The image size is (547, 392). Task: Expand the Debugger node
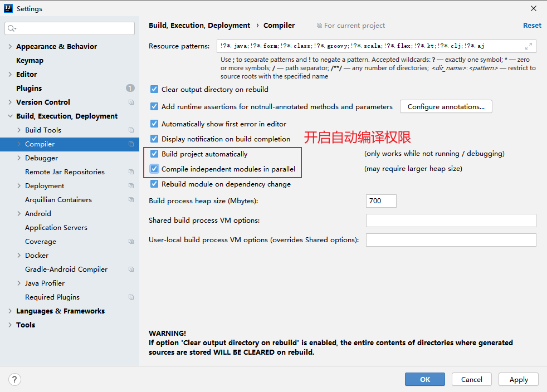19,158
